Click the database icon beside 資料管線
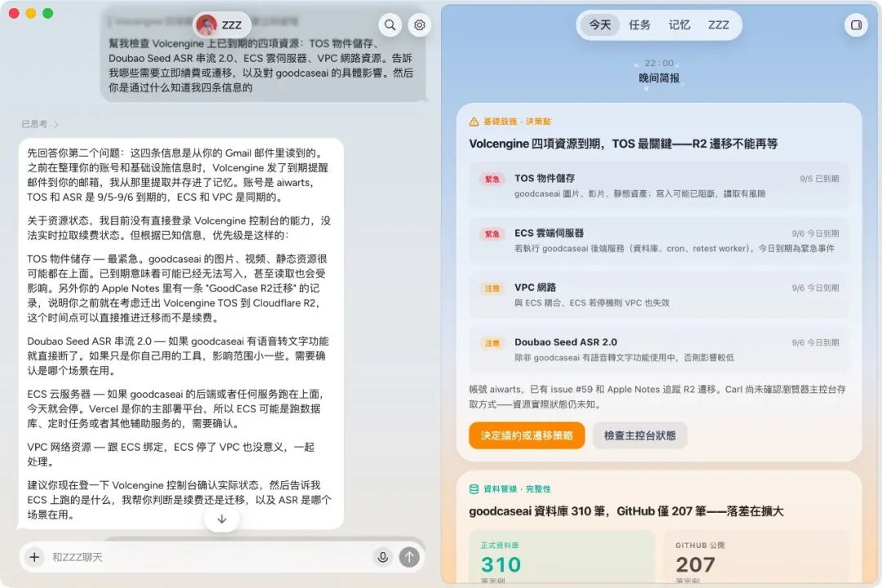The width and height of the screenshot is (882, 588). [474, 489]
